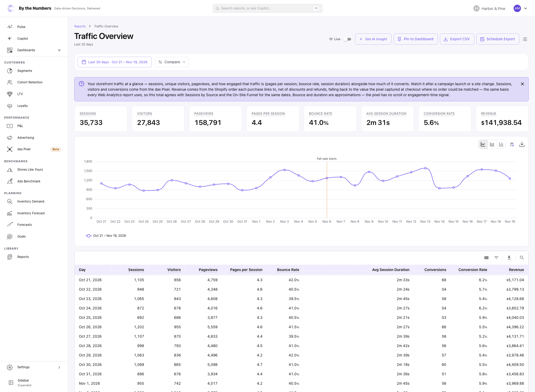Select the Harbor & Pine store
Viewport: 535px width, 392px height.
pyautogui.click(x=489, y=8)
